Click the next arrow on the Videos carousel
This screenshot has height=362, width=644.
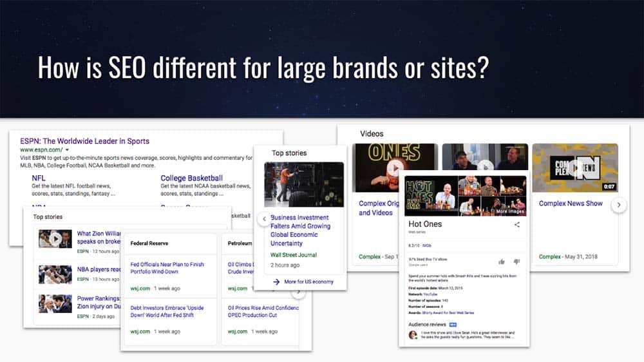[618, 205]
